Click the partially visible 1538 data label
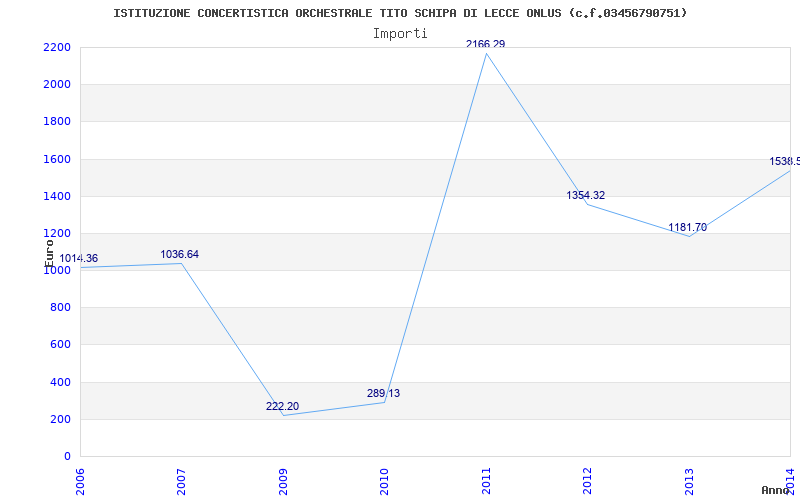Image resolution: width=800 pixels, height=500 pixels. (785, 161)
